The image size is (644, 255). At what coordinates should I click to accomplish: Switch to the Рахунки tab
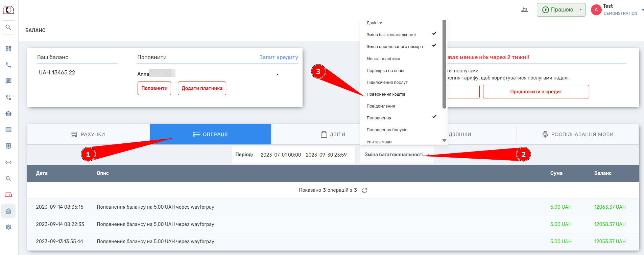pyautogui.click(x=88, y=134)
